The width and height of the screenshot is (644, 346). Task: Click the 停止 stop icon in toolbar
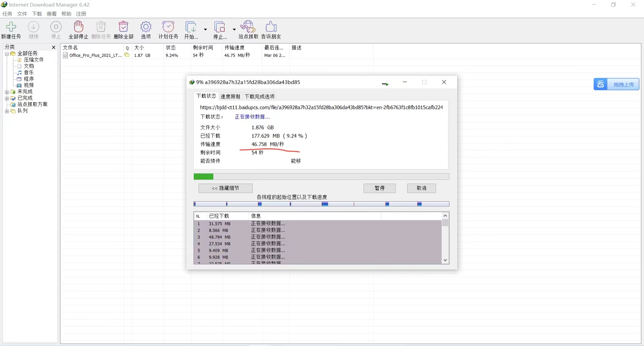pos(56,27)
